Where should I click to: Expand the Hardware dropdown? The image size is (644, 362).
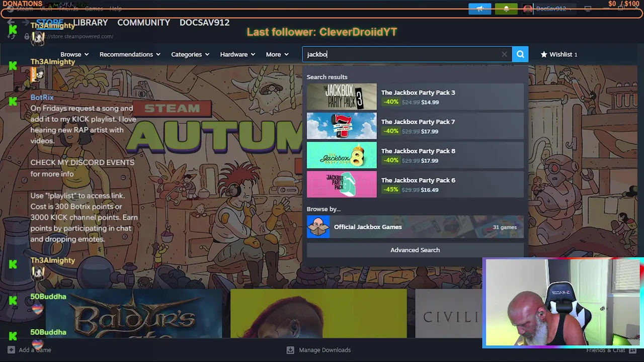[x=237, y=54]
